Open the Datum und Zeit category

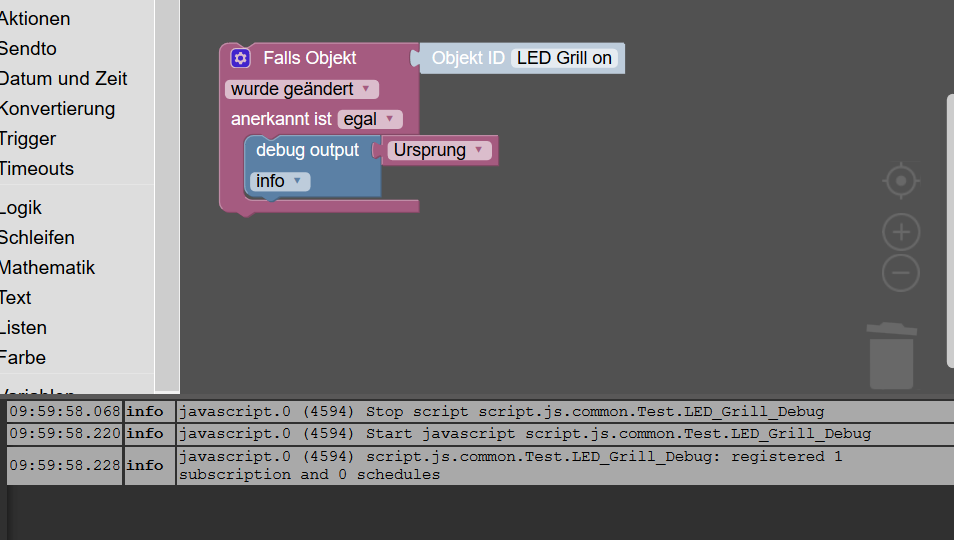[63, 78]
